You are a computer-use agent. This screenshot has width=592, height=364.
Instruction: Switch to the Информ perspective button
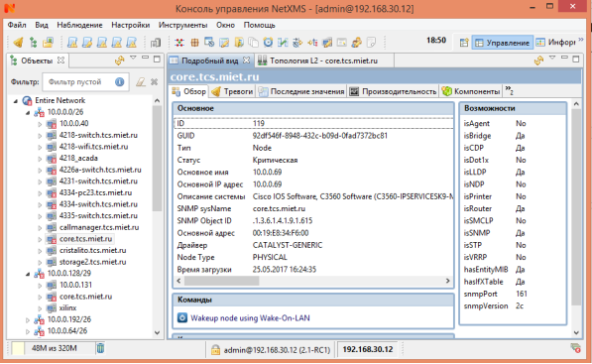[555, 43]
